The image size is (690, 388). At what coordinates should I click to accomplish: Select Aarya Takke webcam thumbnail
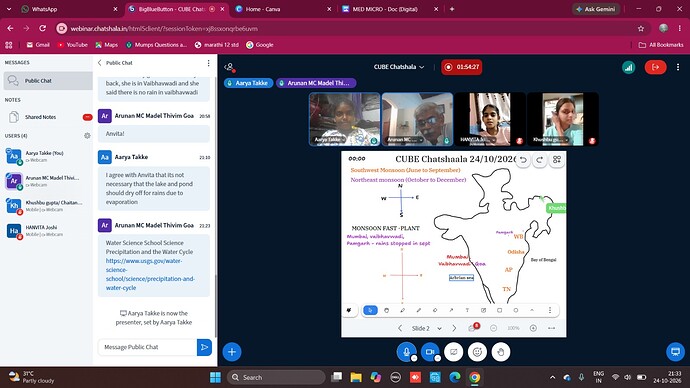click(344, 119)
